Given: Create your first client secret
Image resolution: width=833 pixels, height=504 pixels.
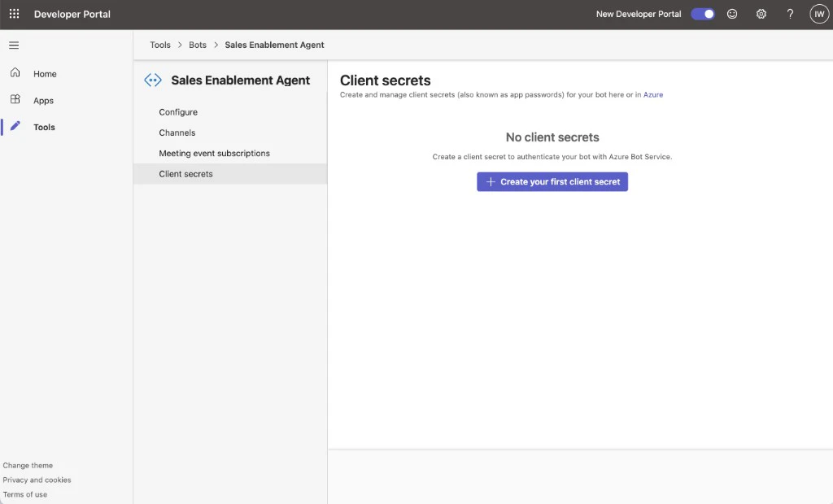Looking at the screenshot, I should tap(552, 181).
